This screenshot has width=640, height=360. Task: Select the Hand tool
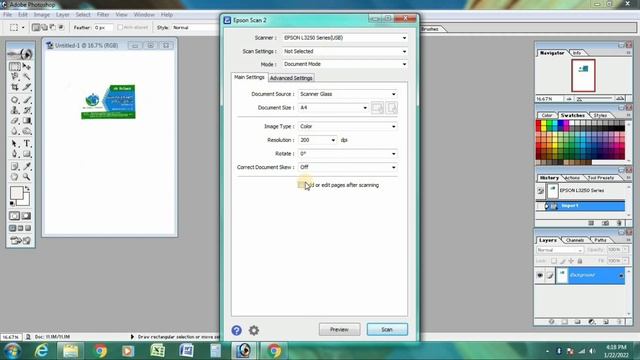coord(15,177)
